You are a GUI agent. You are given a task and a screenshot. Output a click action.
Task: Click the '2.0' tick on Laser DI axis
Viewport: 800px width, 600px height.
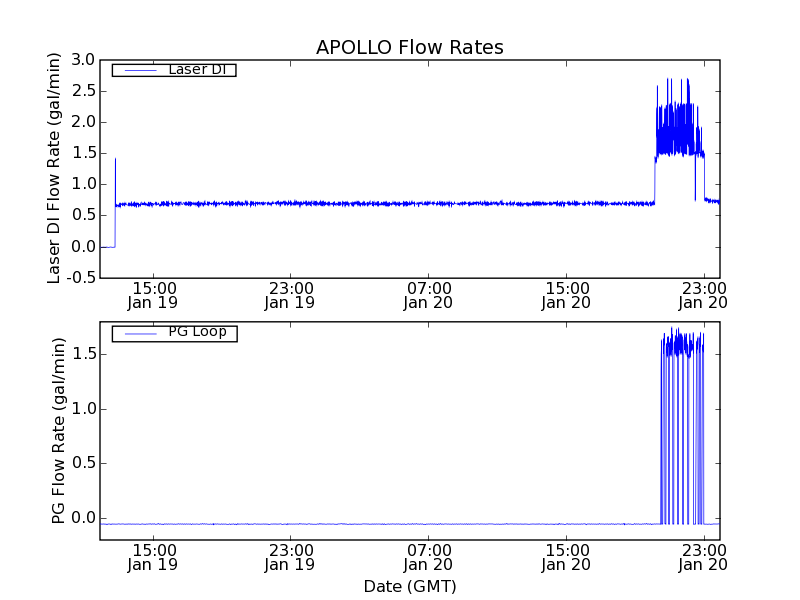83,122
